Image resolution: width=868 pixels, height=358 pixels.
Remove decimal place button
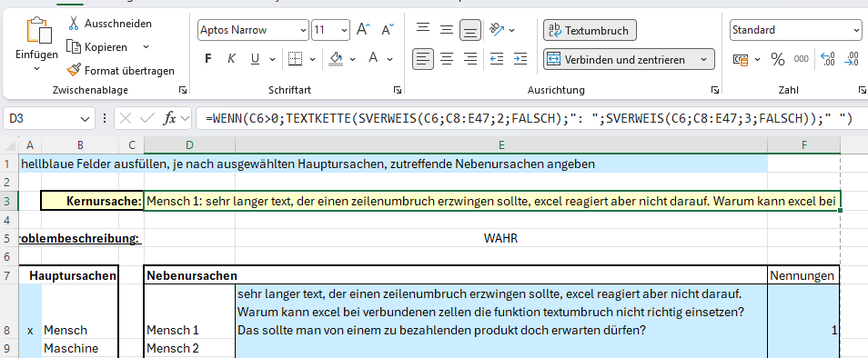click(852, 59)
